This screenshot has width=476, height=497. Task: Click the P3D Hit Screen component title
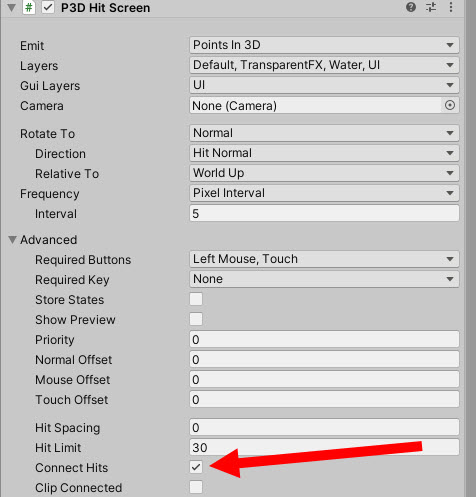tap(105, 8)
